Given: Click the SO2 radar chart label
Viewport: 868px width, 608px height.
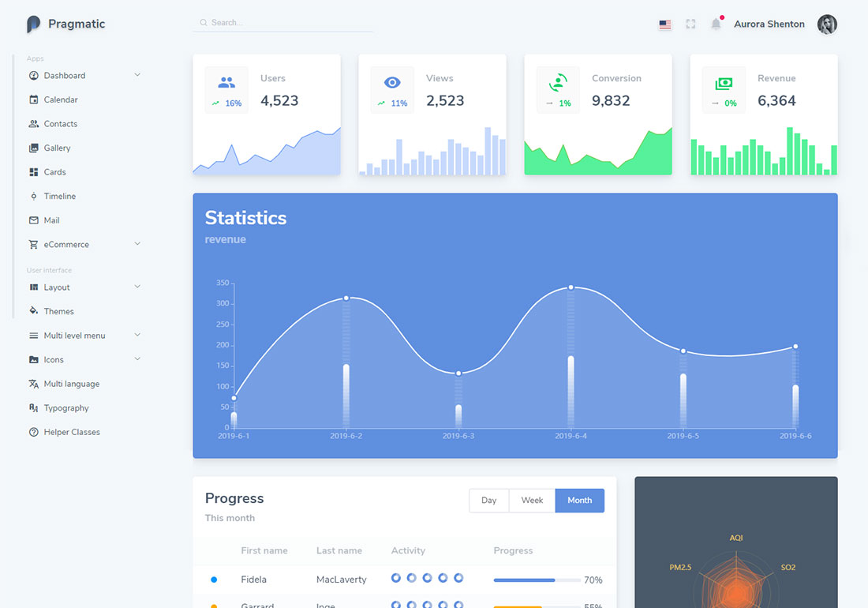Looking at the screenshot, I should 788,568.
